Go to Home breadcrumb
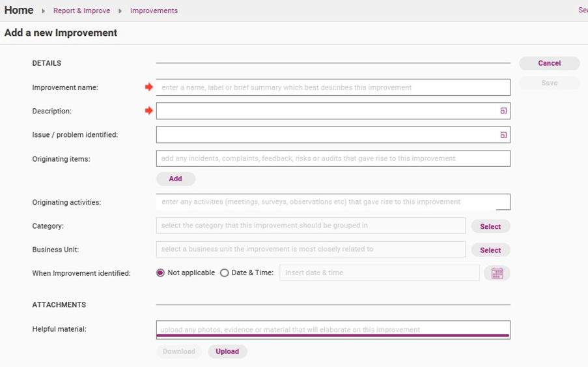This screenshot has width=588, height=367. (x=19, y=10)
